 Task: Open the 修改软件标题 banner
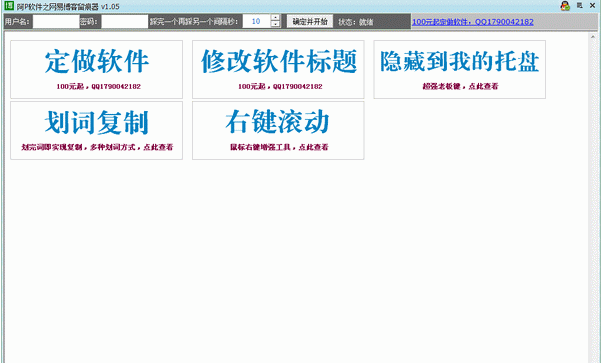(278, 69)
